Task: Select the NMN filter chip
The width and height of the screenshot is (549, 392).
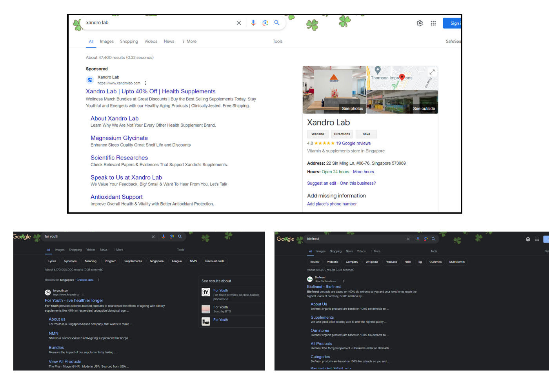Action: [x=194, y=261]
